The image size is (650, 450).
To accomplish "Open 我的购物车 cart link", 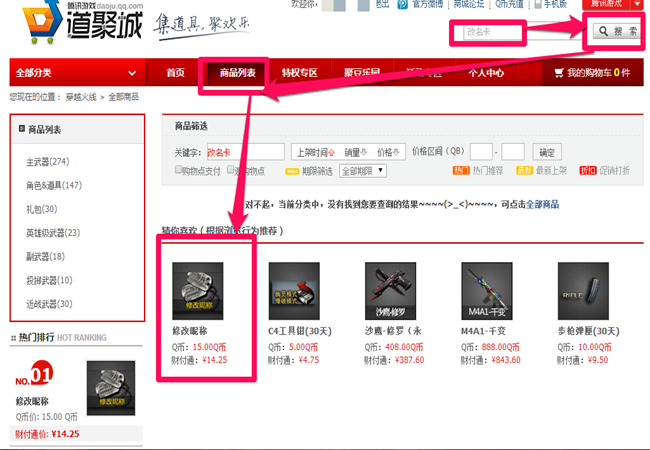I will (x=593, y=73).
